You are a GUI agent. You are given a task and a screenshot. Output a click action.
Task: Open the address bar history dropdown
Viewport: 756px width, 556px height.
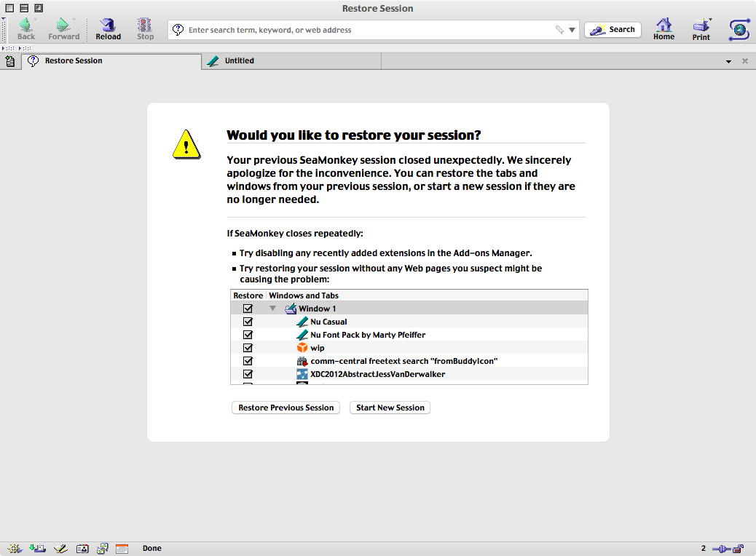pos(572,31)
